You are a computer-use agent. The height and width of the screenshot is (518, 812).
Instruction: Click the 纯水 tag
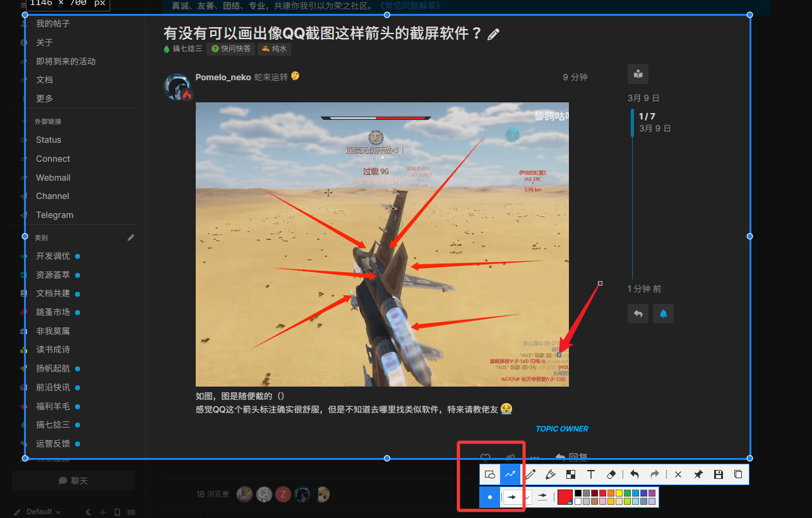pos(274,49)
